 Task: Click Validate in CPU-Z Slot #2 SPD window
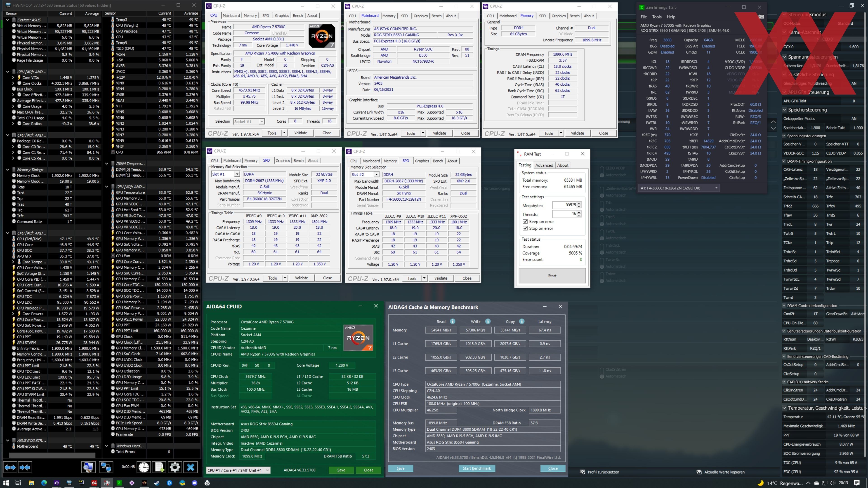(x=441, y=278)
